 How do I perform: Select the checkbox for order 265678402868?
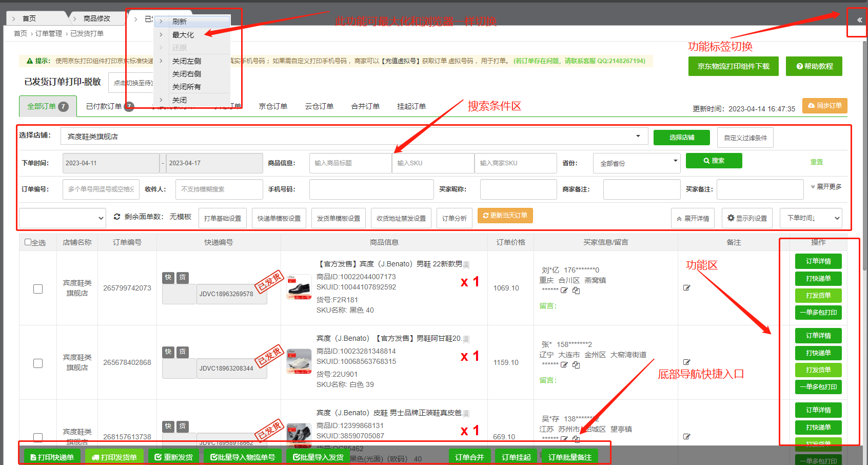coord(38,363)
